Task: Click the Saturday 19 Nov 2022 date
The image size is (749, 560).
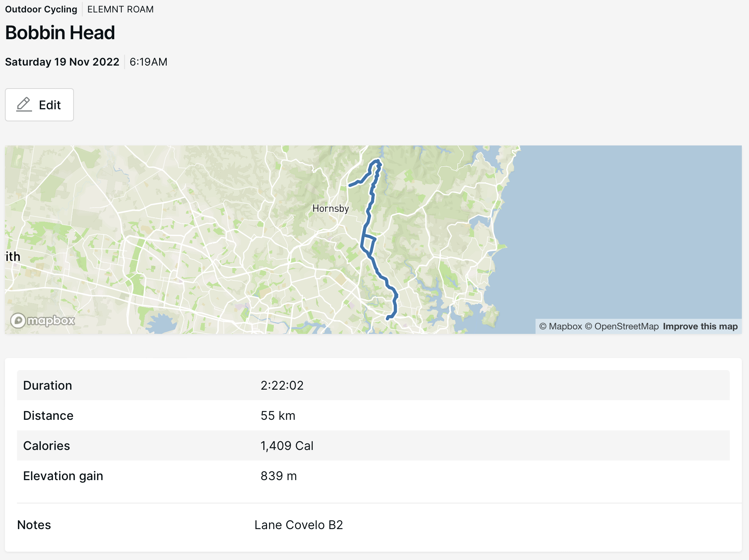Action: pyautogui.click(x=62, y=62)
